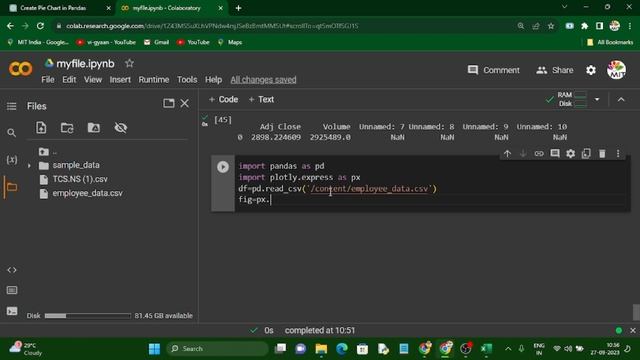
Task: Select the sample_data folder
Action: click(76, 165)
